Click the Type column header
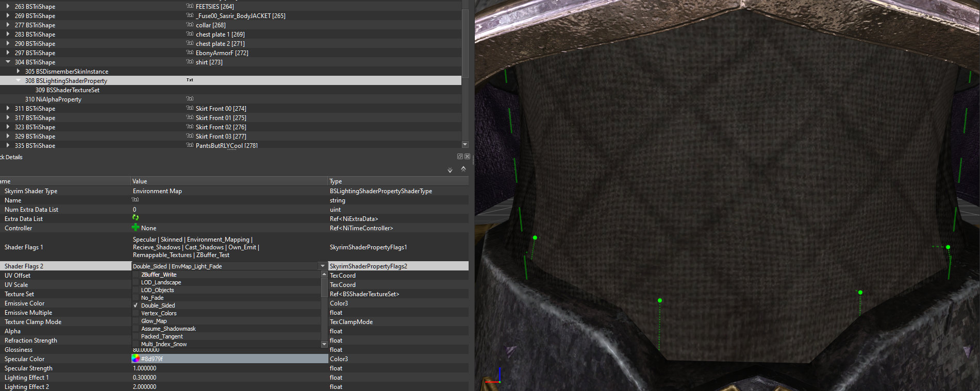This screenshot has width=980, height=391. [x=398, y=181]
